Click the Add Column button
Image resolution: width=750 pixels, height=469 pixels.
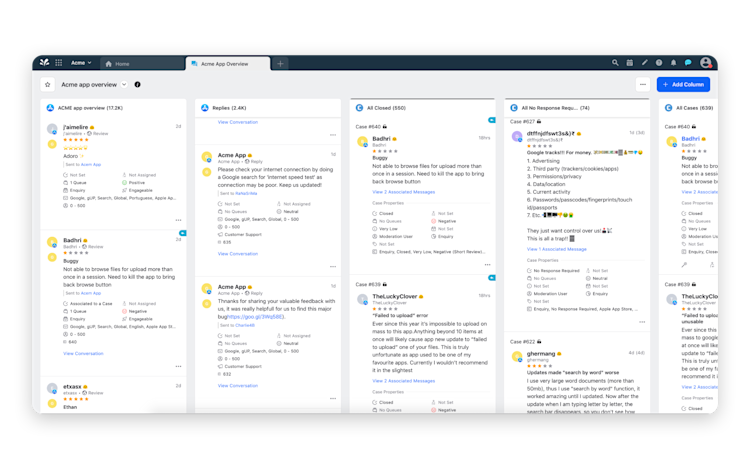click(683, 85)
